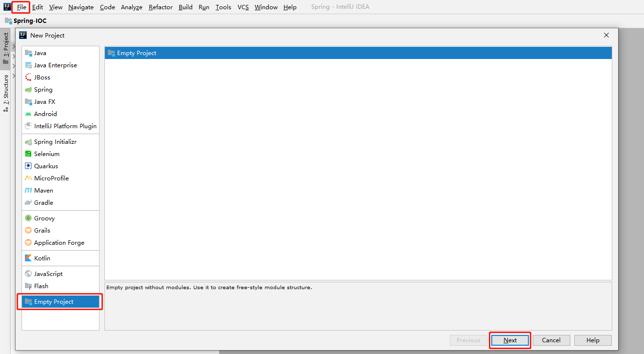Click the IntelliJ Platform Plugin icon
The width and height of the screenshot is (644, 354).
[28, 126]
